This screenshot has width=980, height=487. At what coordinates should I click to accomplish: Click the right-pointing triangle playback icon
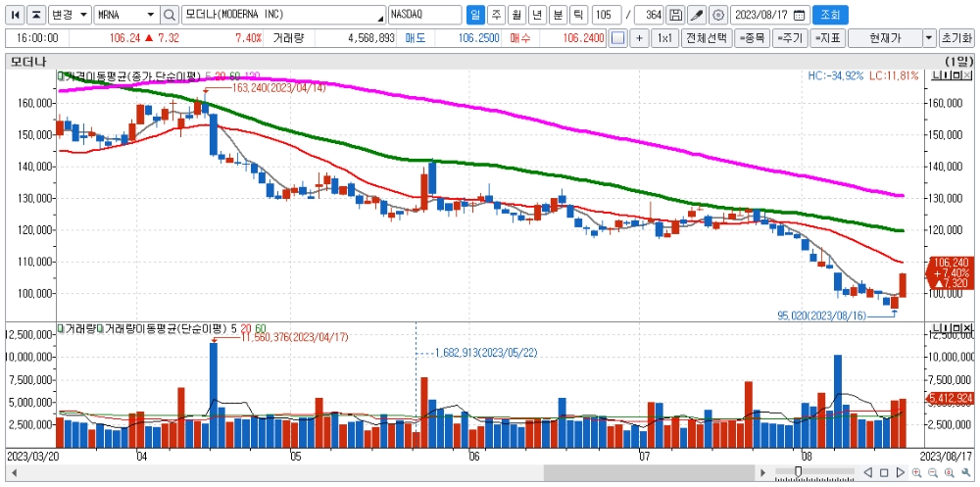[x=901, y=472]
